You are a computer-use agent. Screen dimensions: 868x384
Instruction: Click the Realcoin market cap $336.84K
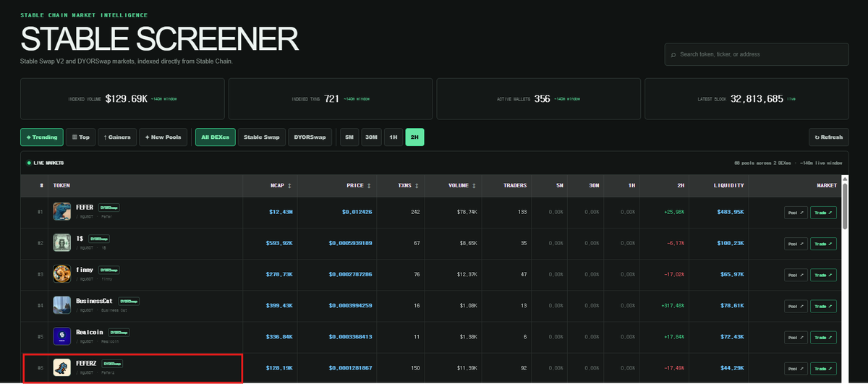pos(279,337)
